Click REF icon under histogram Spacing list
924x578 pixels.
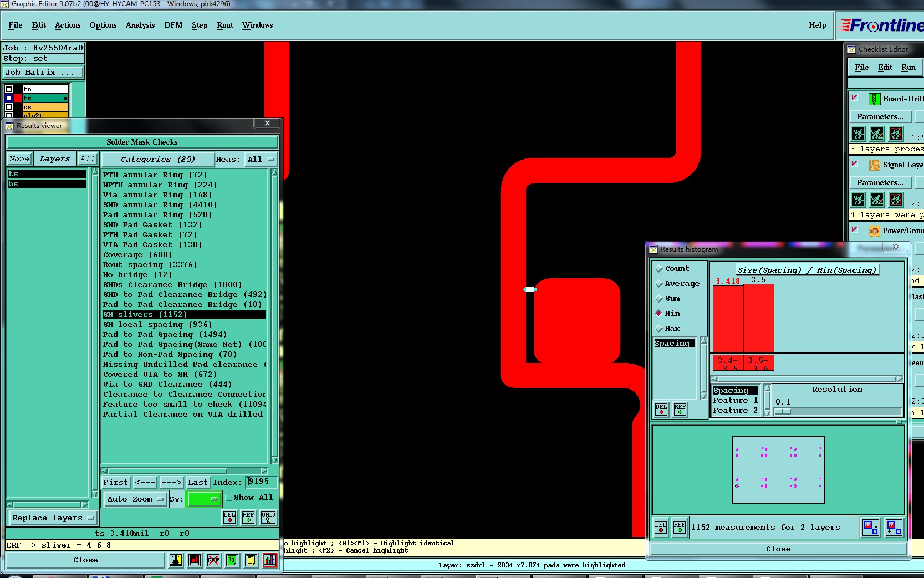(x=680, y=410)
